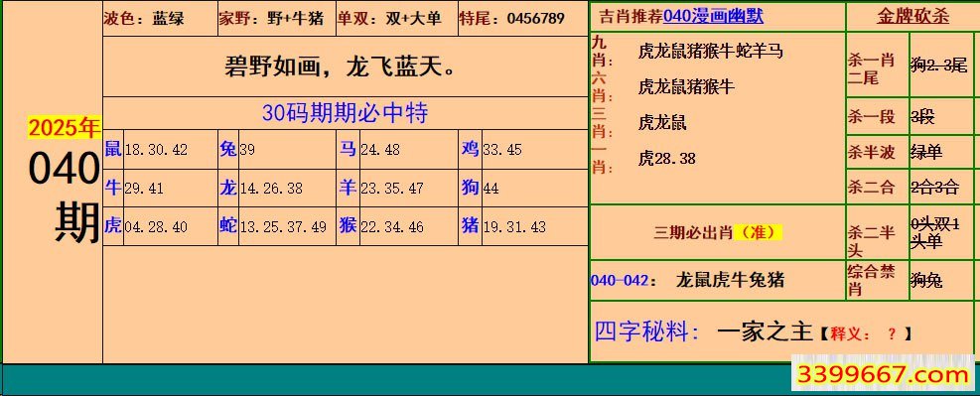Click the red 释义：？ label
The height and width of the screenshot is (396, 980).
click(865, 334)
